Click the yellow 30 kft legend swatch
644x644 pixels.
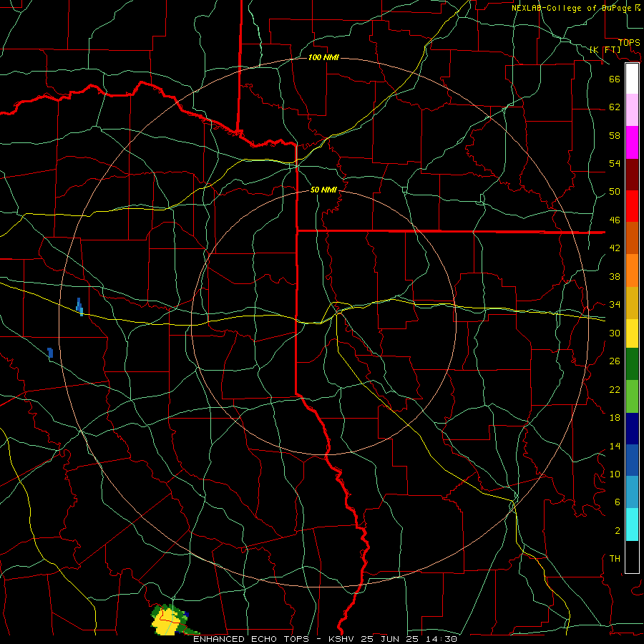[x=632, y=333]
